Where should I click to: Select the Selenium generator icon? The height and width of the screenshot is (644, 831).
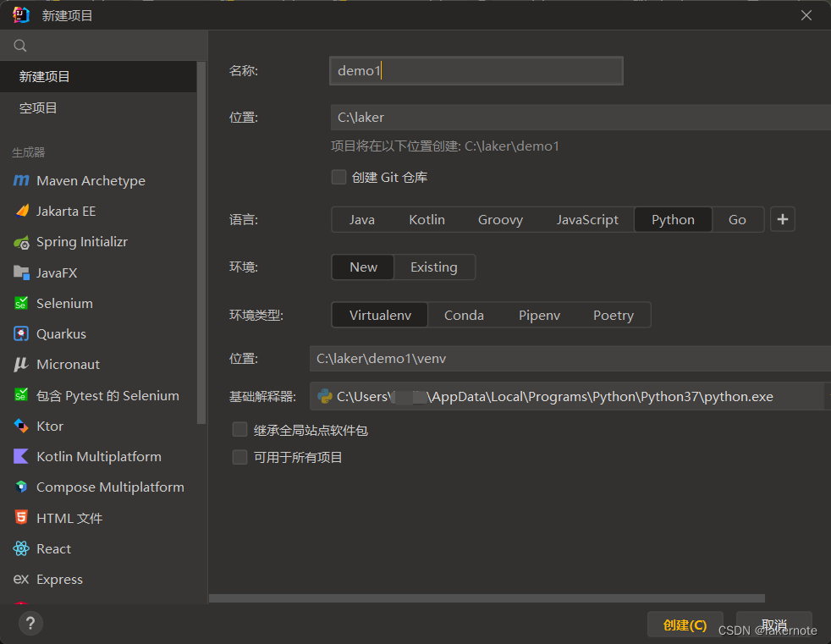[x=21, y=303]
